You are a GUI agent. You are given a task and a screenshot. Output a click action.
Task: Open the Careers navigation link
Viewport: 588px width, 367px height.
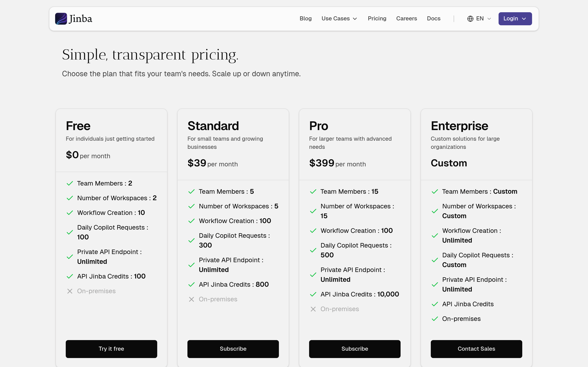click(x=406, y=19)
